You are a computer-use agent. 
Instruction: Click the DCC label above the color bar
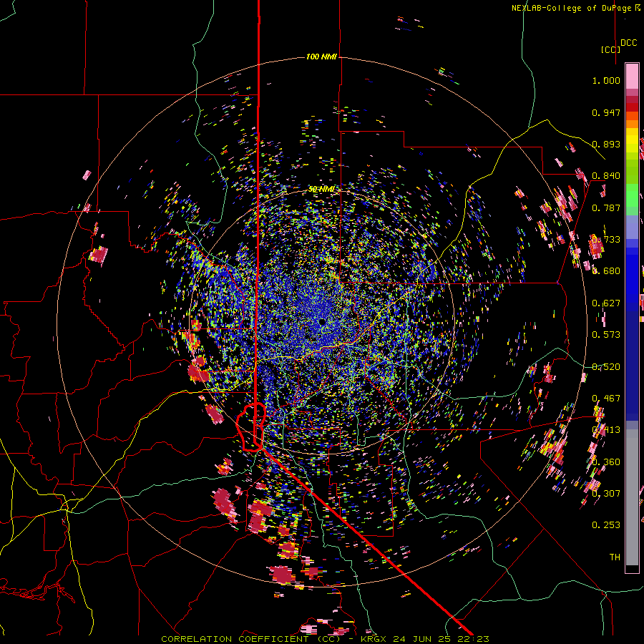click(628, 43)
